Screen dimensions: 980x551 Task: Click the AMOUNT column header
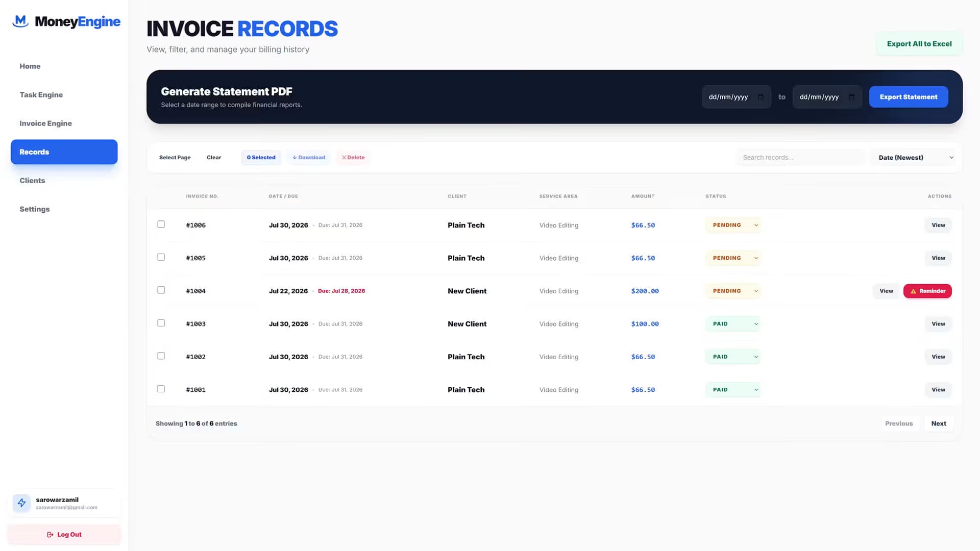click(643, 196)
